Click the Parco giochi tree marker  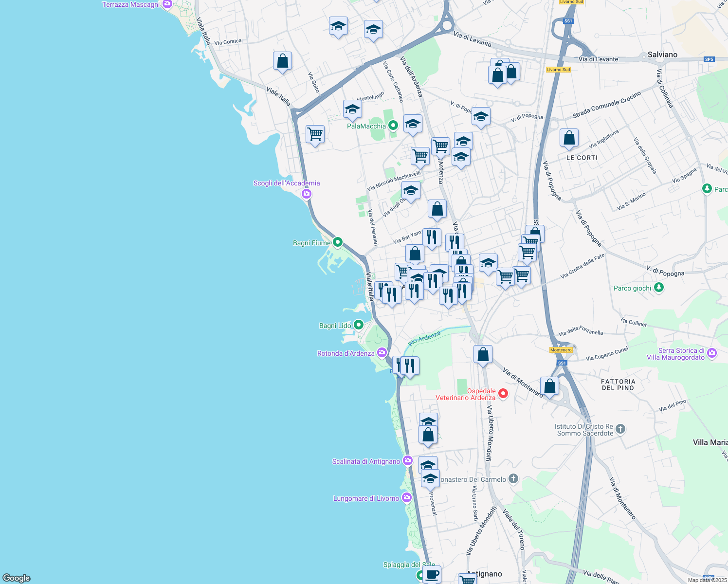[x=659, y=288]
